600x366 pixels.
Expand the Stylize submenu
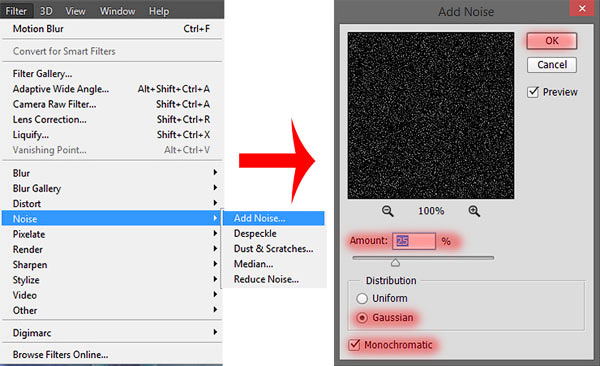tap(112, 280)
